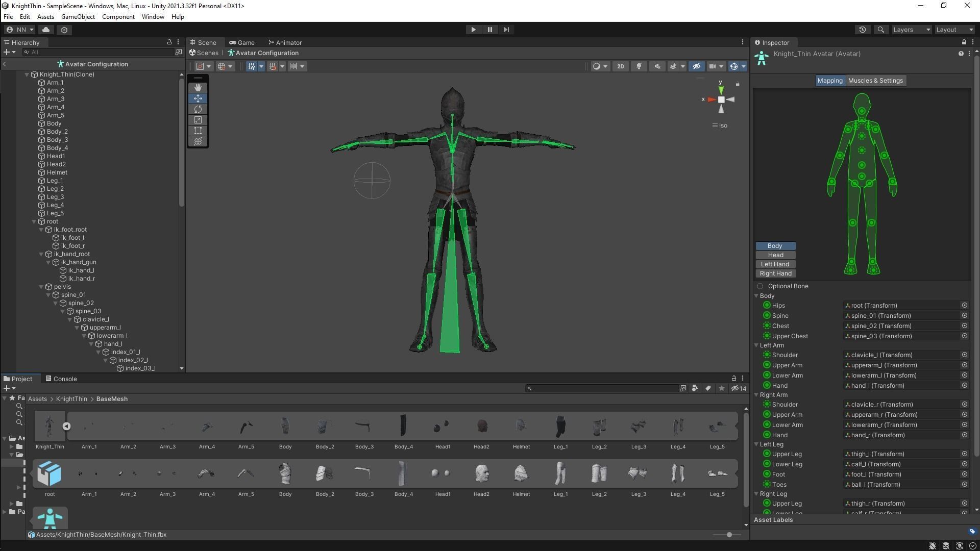Go back from Avatar Configuration arrow

[x=5, y=64]
